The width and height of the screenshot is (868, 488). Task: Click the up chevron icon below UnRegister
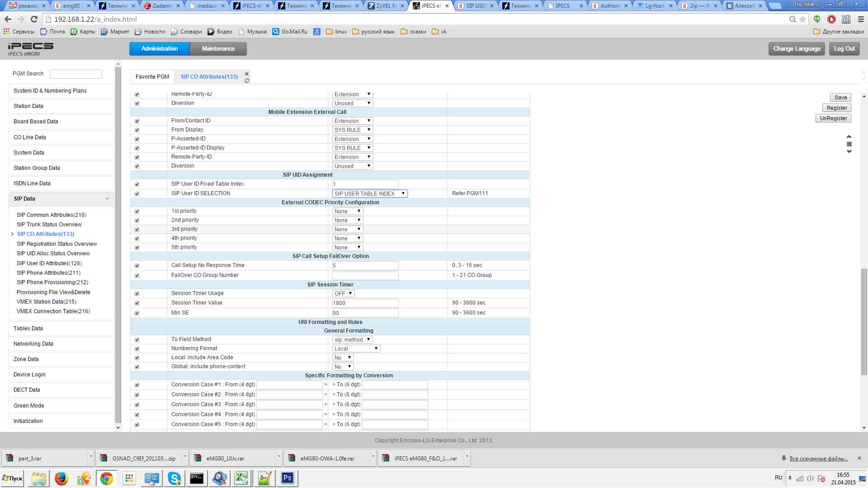pyautogui.click(x=849, y=136)
